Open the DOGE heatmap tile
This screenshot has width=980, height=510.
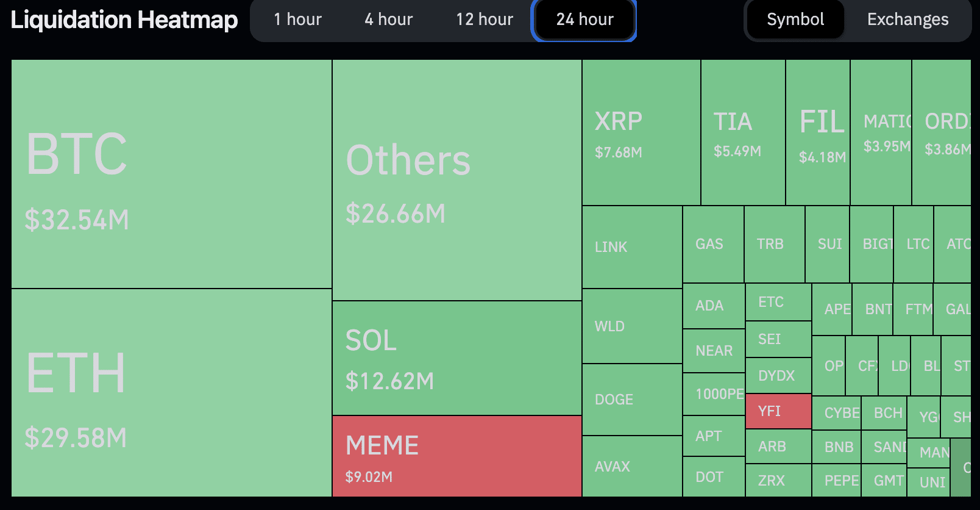632,400
